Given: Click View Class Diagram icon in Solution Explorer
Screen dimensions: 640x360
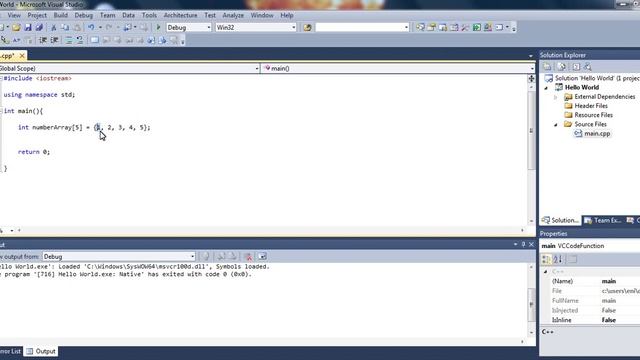Looking at the screenshot, I should click(x=587, y=67).
